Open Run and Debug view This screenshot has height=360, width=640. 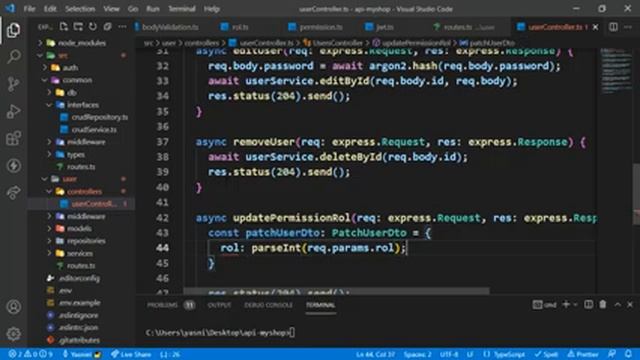click(13, 111)
